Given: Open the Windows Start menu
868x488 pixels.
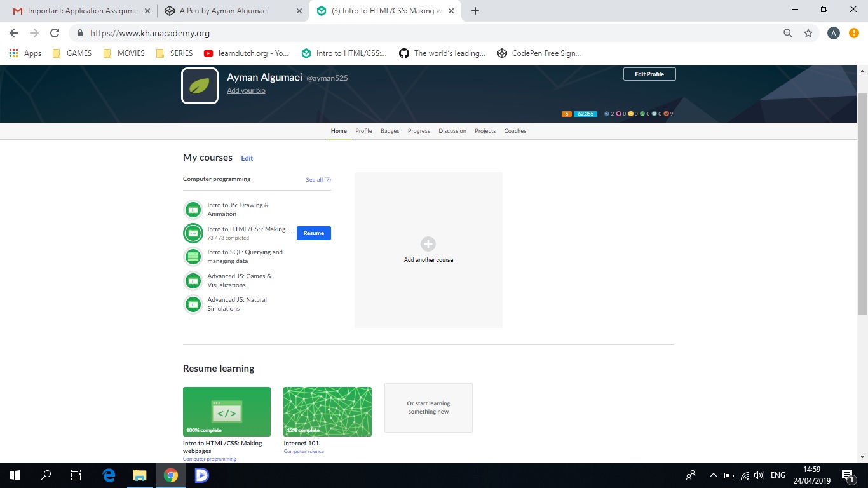Looking at the screenshot, I should click(15, 475).
